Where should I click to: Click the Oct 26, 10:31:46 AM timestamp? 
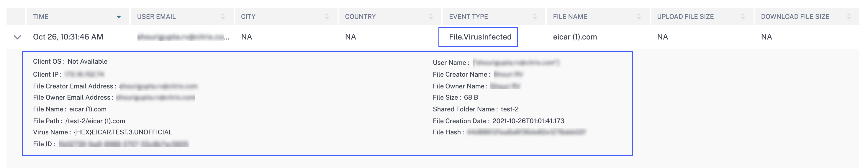point(68,37)
